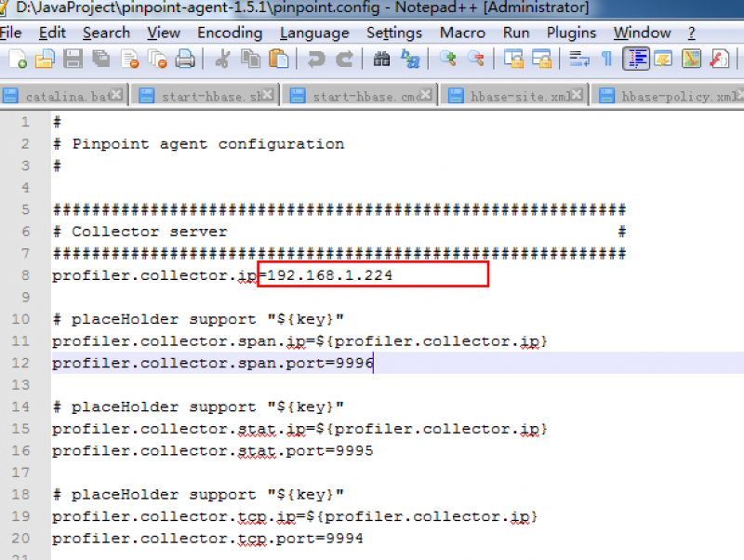Click the Paste clipboard icon
The width and height of the screenshot is (744, 560).
278,60
